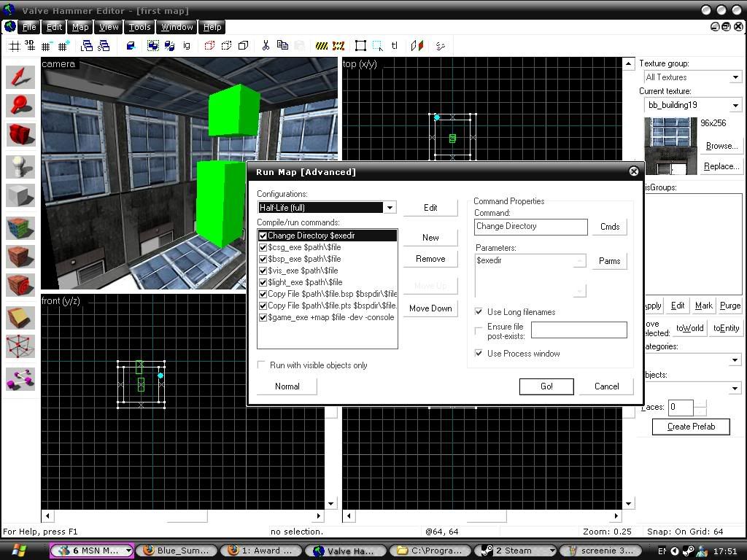Click the Group selection toolbar icon
This screenshot has height=560, width=747.
153,46
